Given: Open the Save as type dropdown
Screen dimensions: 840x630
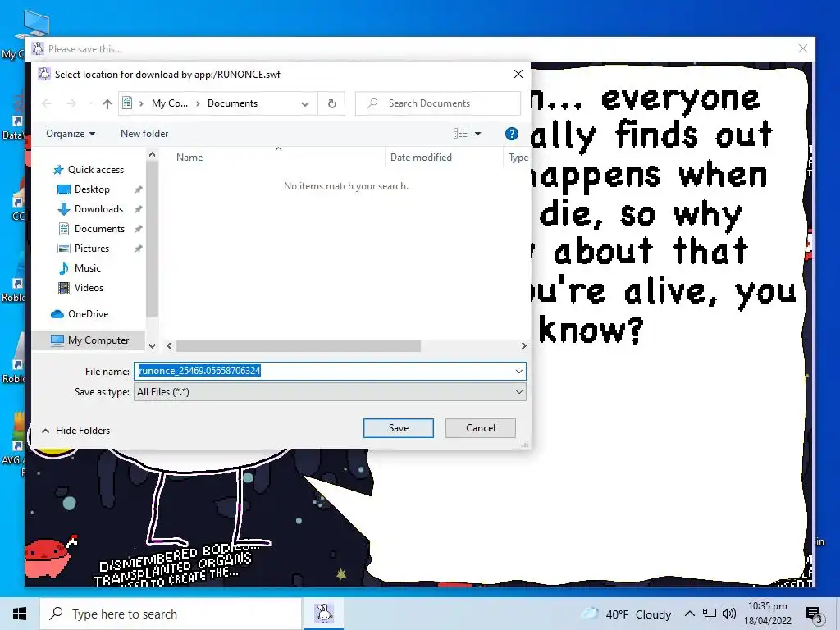Looking at the screenshot, I should [330, 392].
